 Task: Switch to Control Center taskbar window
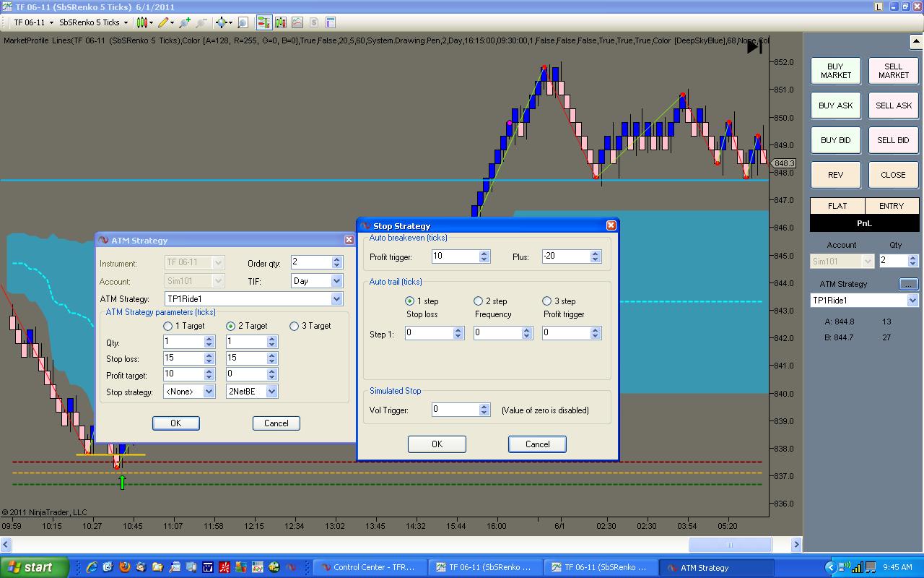370,567
